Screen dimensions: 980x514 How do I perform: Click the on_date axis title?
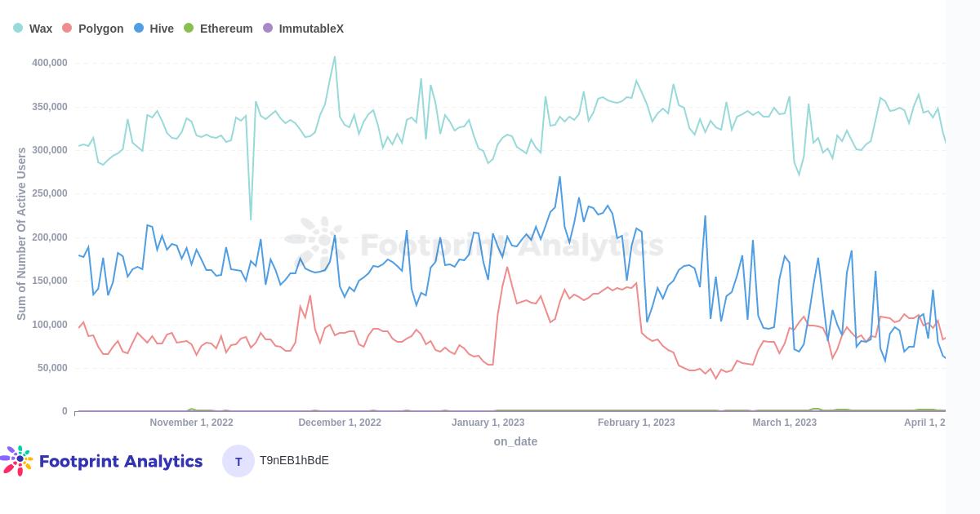coord(515,441)
